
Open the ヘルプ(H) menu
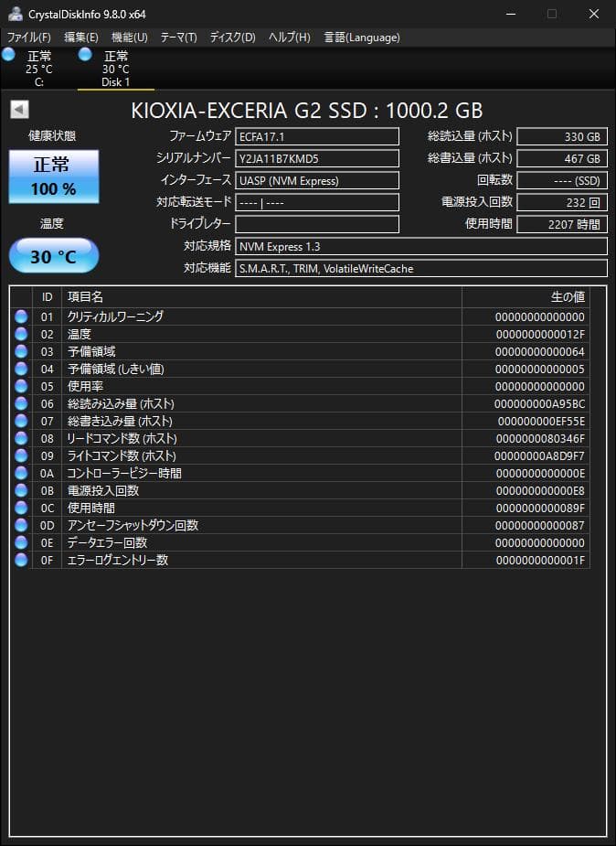pos(290,37)
